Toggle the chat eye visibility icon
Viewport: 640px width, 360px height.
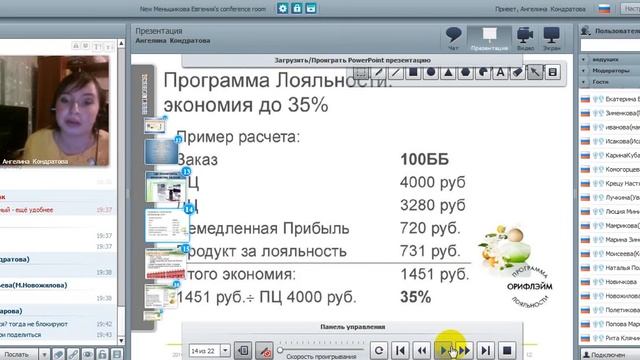click(88, 355)
